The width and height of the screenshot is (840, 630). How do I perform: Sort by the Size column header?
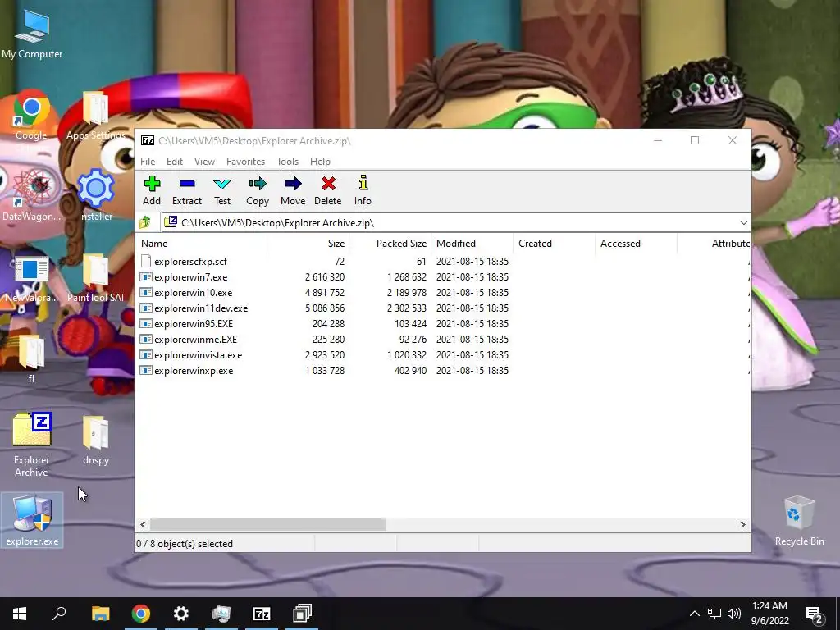click(308, 243)
